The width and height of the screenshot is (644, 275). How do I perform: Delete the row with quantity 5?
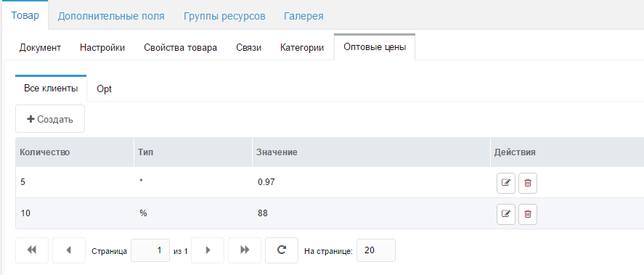pos(528,183)
